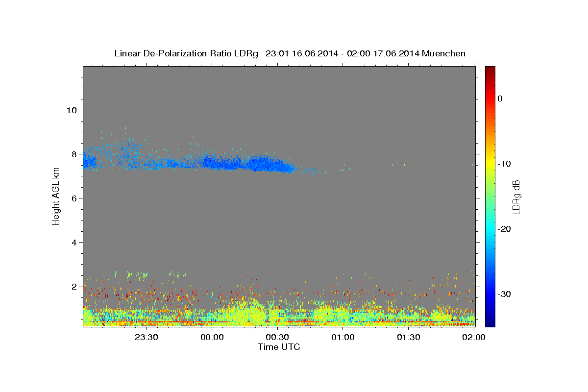
Task: Click the '8' height tick label
Action: (x=74, y=154)
